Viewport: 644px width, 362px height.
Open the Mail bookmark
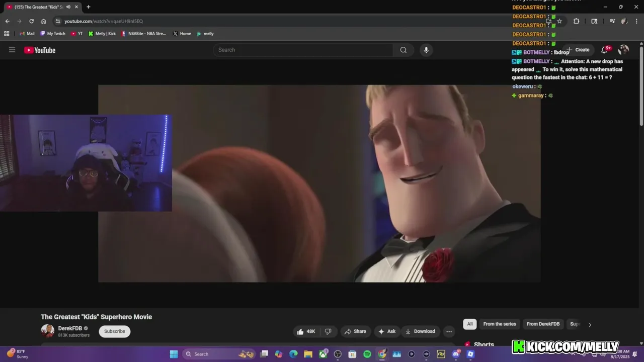(x=27, y=34)
